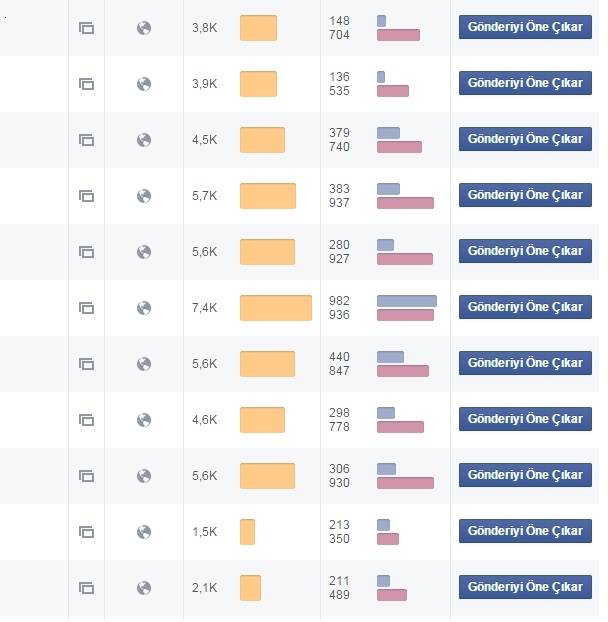Click Gönderiyi Öne Çıkar in the 2,1K row
Image resolution: width=608 pixels, height=622 pixels.
coord(525,587)
